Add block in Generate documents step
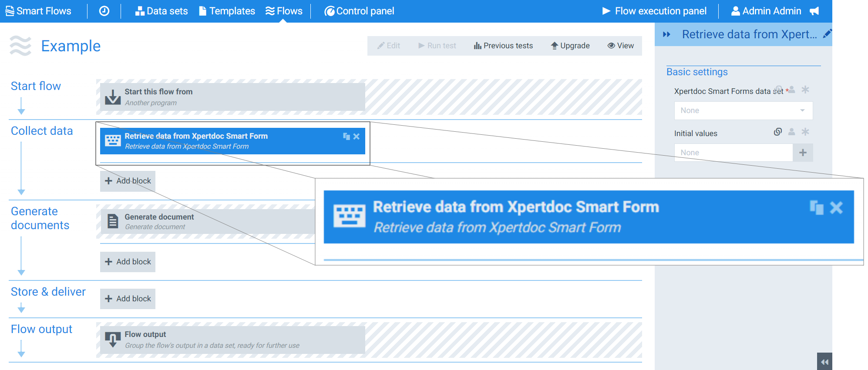Viewport: 868px width, 370px height. (x=128, y=262)
